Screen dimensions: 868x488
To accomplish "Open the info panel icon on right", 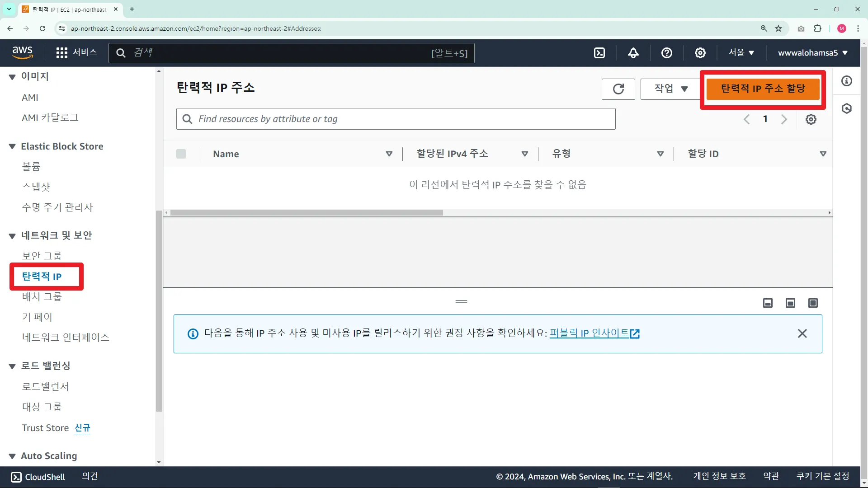I will tap(847, 81).
